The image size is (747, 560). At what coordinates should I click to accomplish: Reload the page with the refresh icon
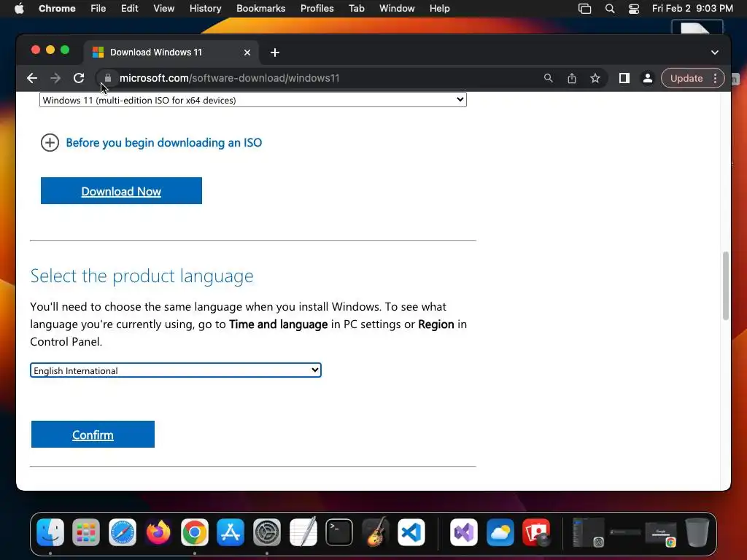[x=79, y=78]
